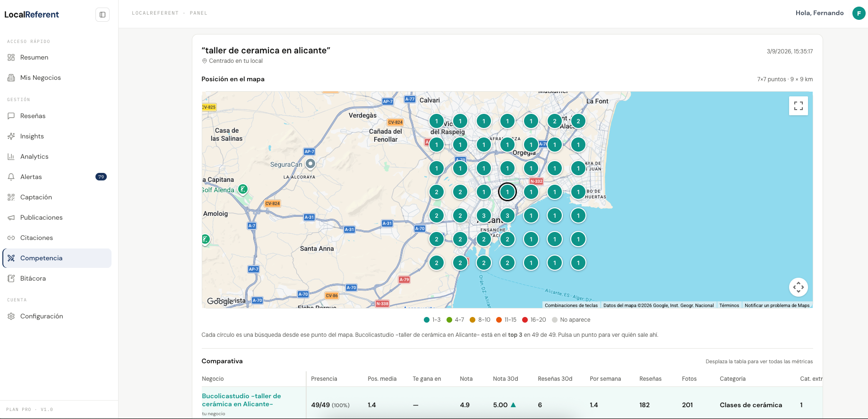This screenshot has height=419, width=868.
Task: Open Mis Negocios building icon
Action: tap(11, 78)
